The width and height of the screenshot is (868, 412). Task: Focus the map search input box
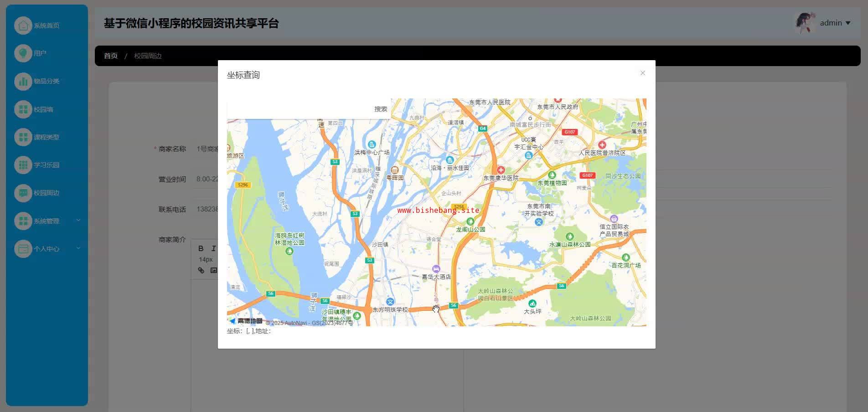pyautogui.click(x=299, y=109)
